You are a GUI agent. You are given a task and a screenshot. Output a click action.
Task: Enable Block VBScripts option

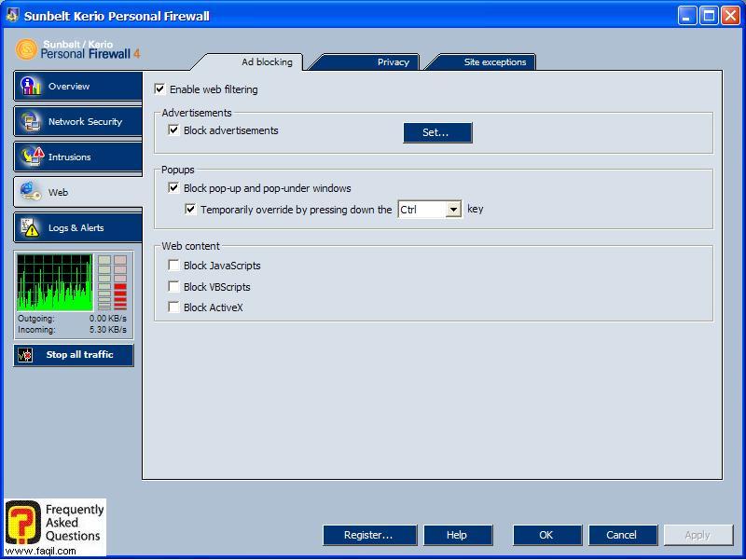172,287
